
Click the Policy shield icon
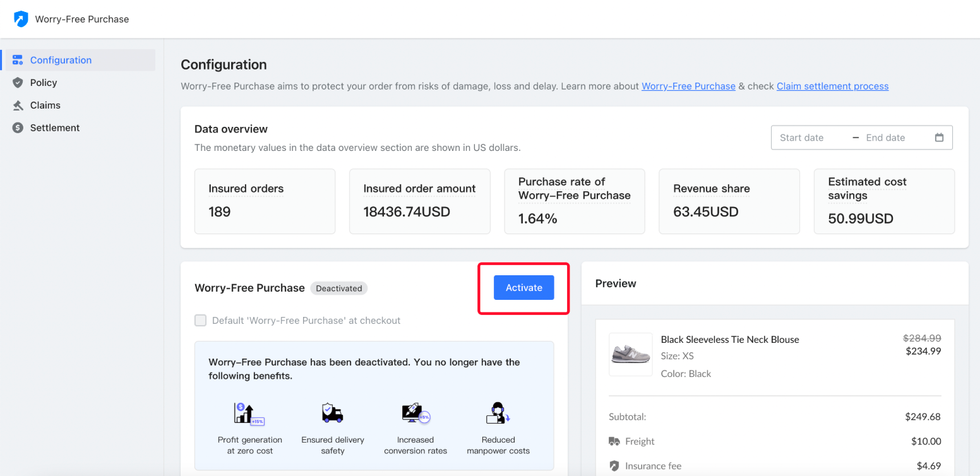coord(18,83)
